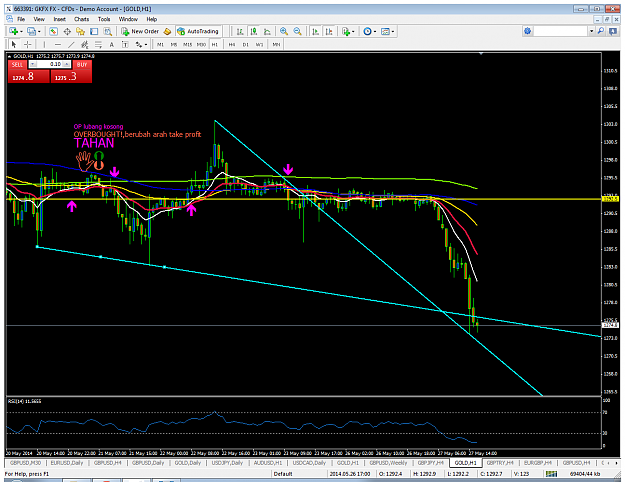625x482 pixels.
Task: Switch to USDJPY,Daily chart tab
Action: click(227, 463)
